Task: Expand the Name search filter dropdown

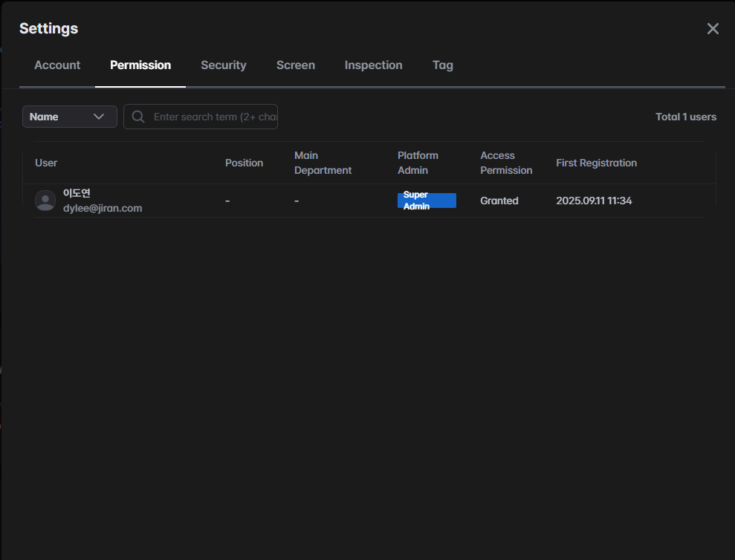Action: pos(69,117)
